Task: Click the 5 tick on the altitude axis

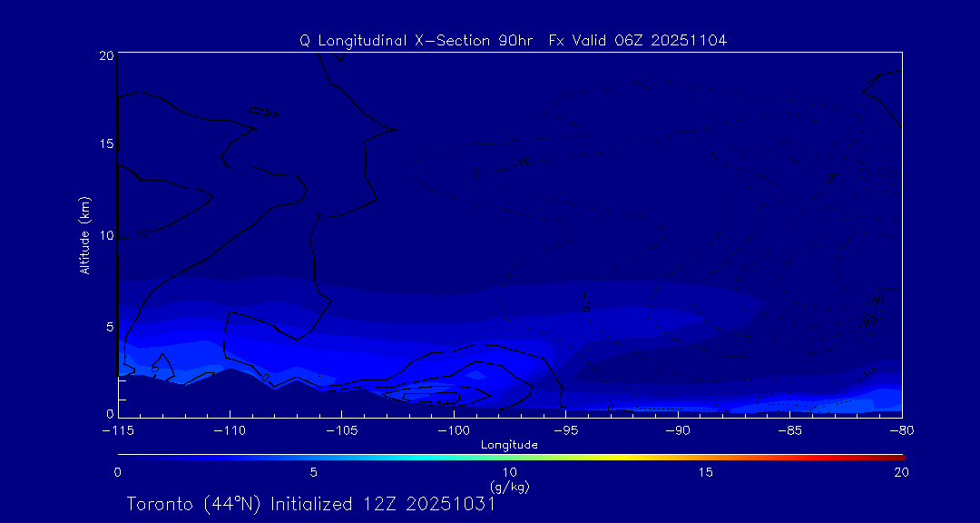Action: click(110, 327)
